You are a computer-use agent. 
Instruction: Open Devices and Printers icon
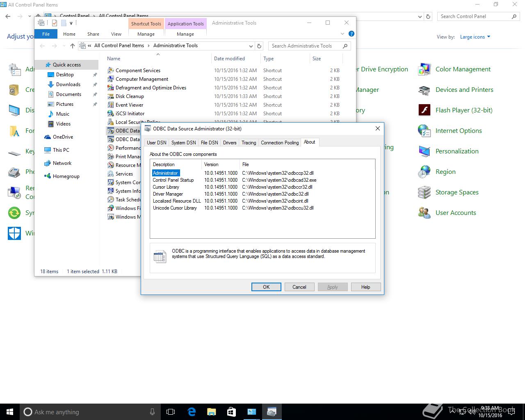(x=425, y=90)
